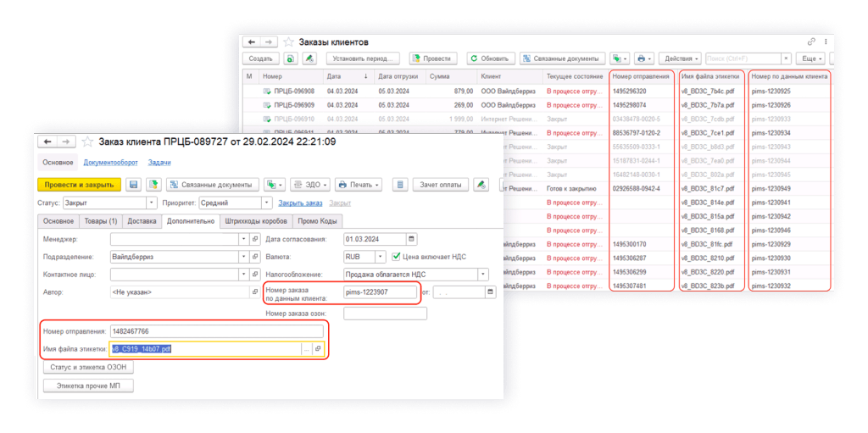The image size is (868, 433).
Task: Go forward in the Заказы клиентов window
Action: 269,42
